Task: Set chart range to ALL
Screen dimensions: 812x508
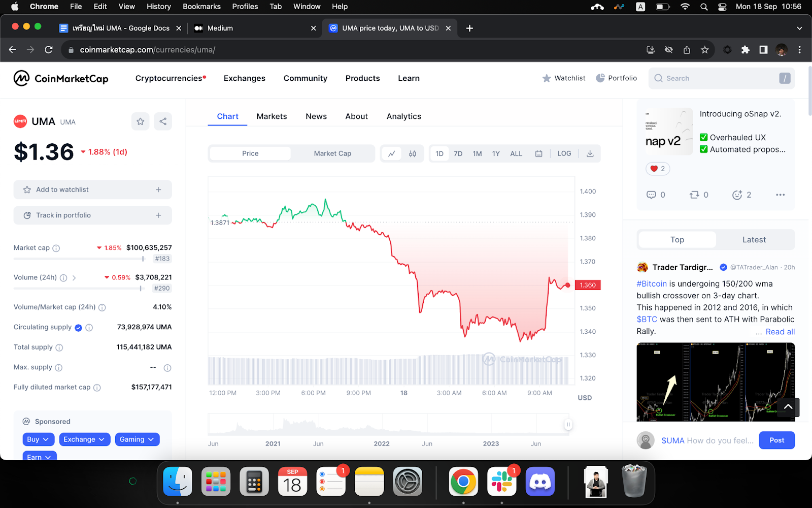Action: (x=516, y=153)
